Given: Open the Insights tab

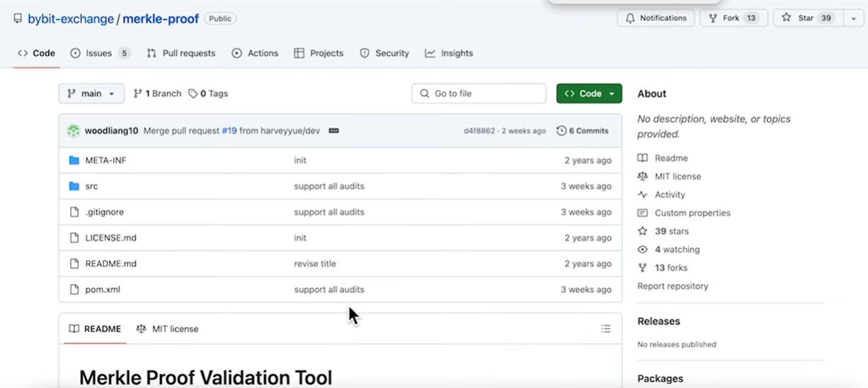Looking at the screenshot, I should (x=449, y=53).
